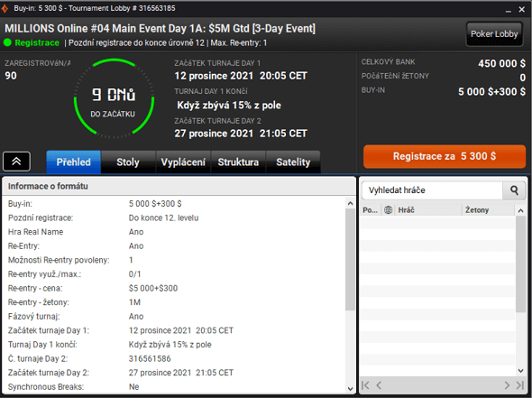The height and width of the screenshot is (398, 532).
Task: Register with Registrace za 5 300 $ button
Action: pyautogui.click(x=445, y=156)
